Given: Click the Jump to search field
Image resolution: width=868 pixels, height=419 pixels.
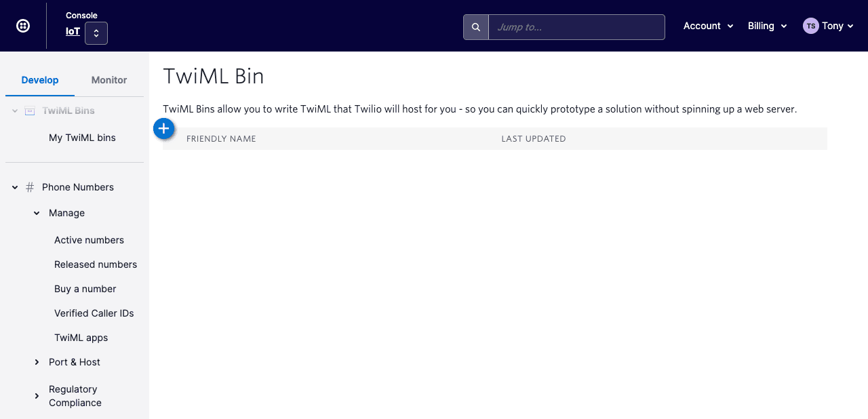Looking at the screenshot, I should click(576, 26).
